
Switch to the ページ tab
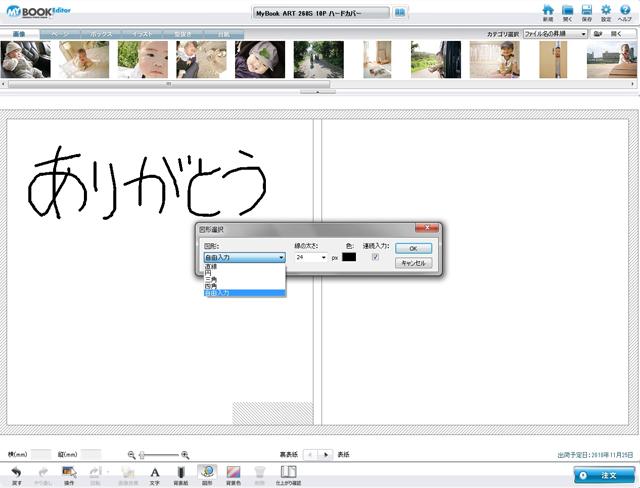point(60,34)
